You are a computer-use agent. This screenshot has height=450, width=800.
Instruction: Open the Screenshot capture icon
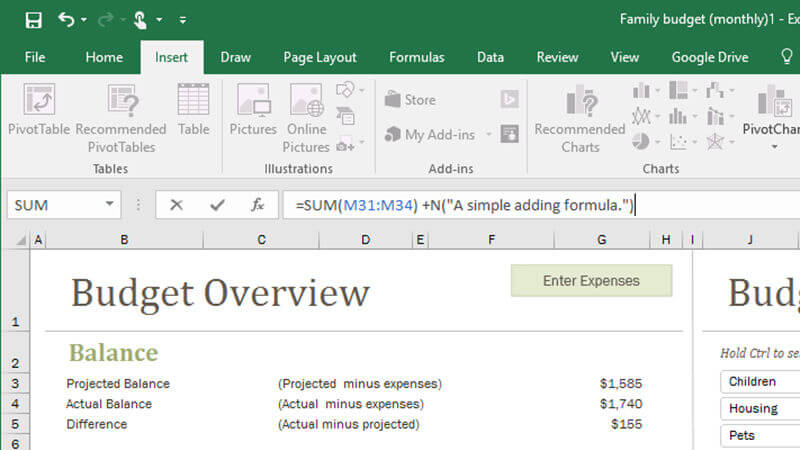coord(345,145)
